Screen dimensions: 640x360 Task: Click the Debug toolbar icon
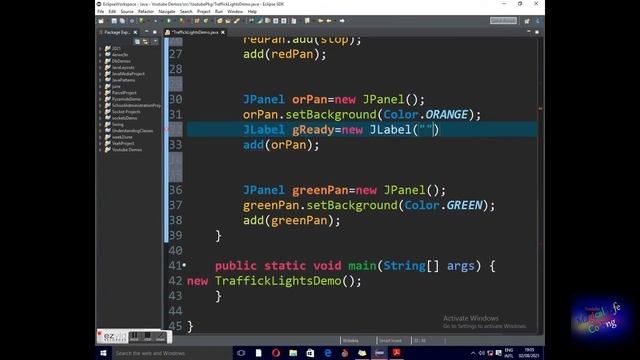[x=142, y=21]
